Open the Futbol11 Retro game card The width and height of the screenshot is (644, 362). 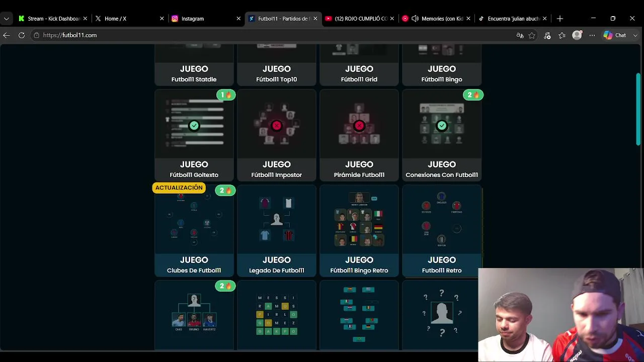441,230
